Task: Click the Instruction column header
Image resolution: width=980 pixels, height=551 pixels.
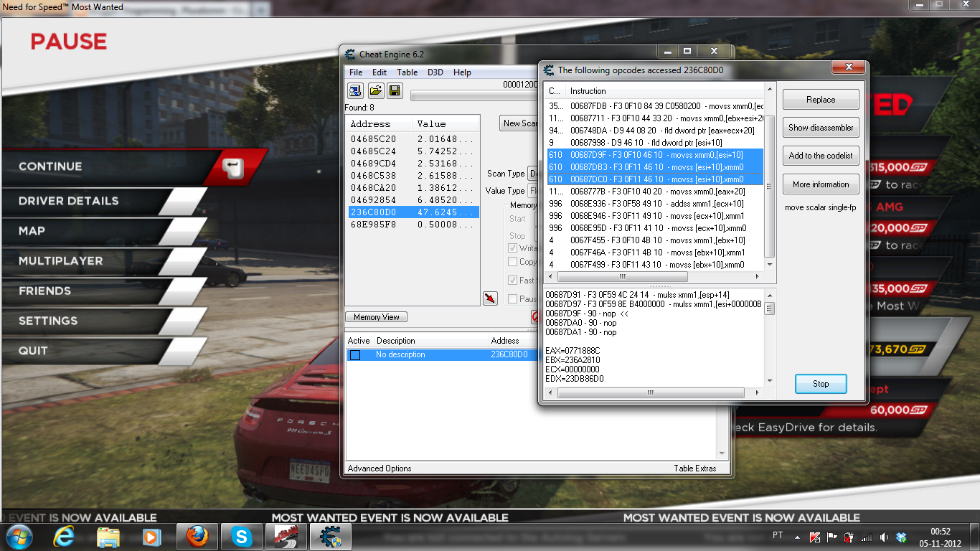Action: pos(664,91)
